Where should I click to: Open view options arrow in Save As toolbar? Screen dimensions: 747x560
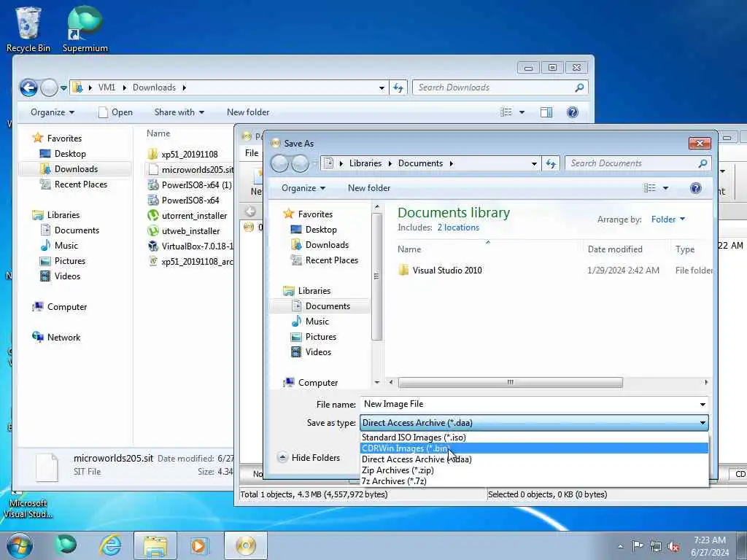(665, 188)
